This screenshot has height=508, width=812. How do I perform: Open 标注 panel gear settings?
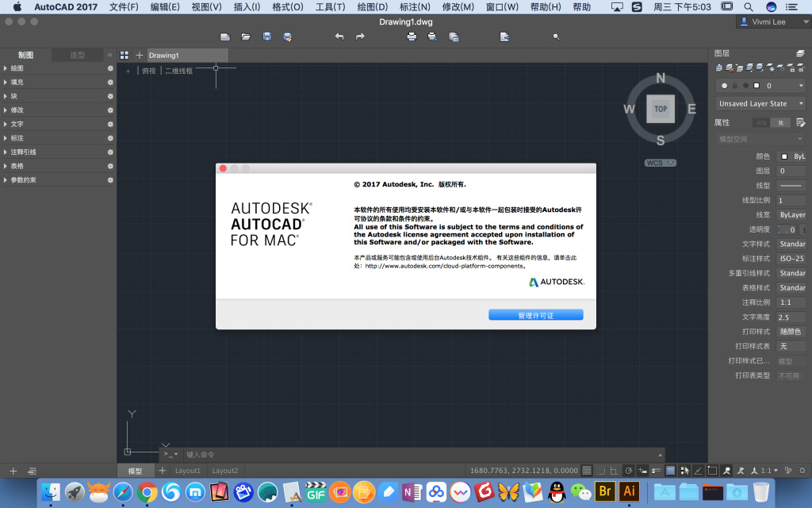coord(110,138)
